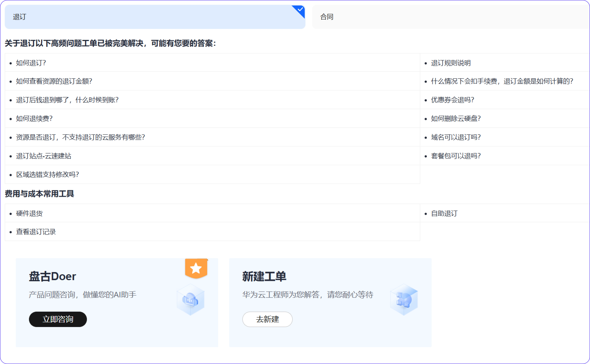Click the orange star badge on 盘古Doer card
The height and width of the screenshot is (364, 590).
pos(196,268)
